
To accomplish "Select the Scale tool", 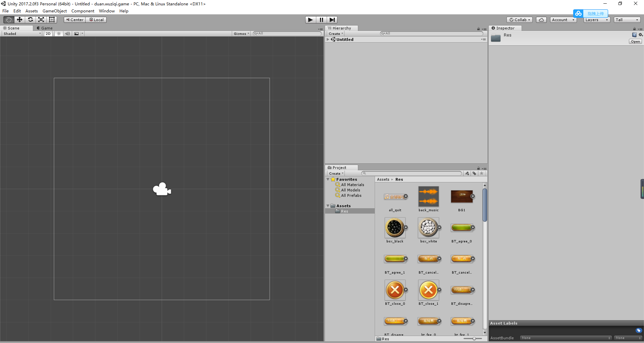I will coord(41,19).
